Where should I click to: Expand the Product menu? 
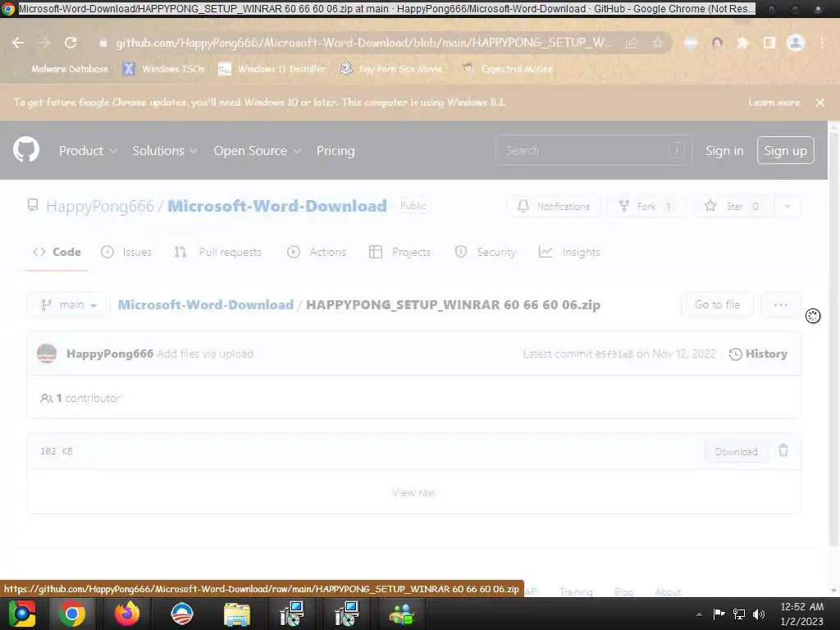pos(88,151)
